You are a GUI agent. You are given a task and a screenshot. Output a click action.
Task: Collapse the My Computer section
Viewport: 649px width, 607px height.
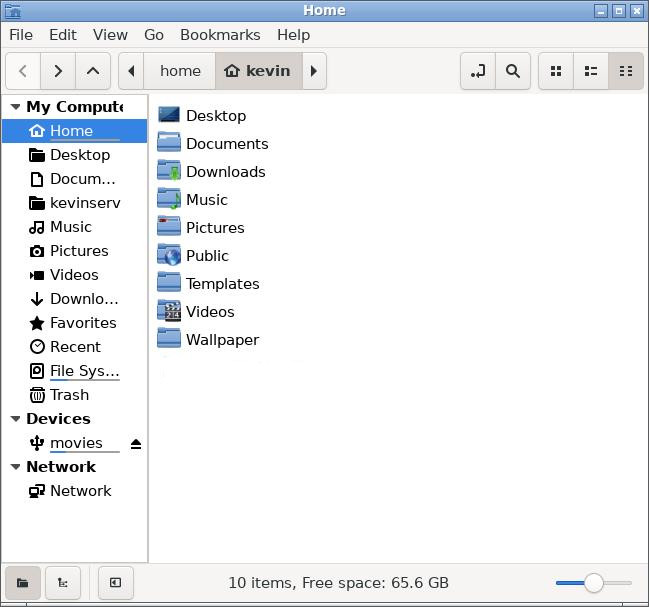[x=15, y=107]
